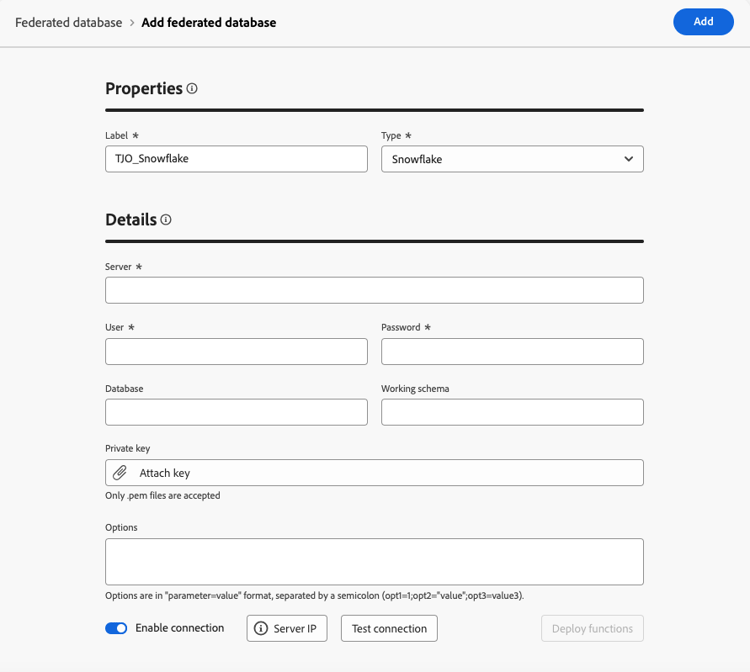This screenshot has width=750, height=672.
Task: Click inside the Options text area
Action: [x=374, y=561]
